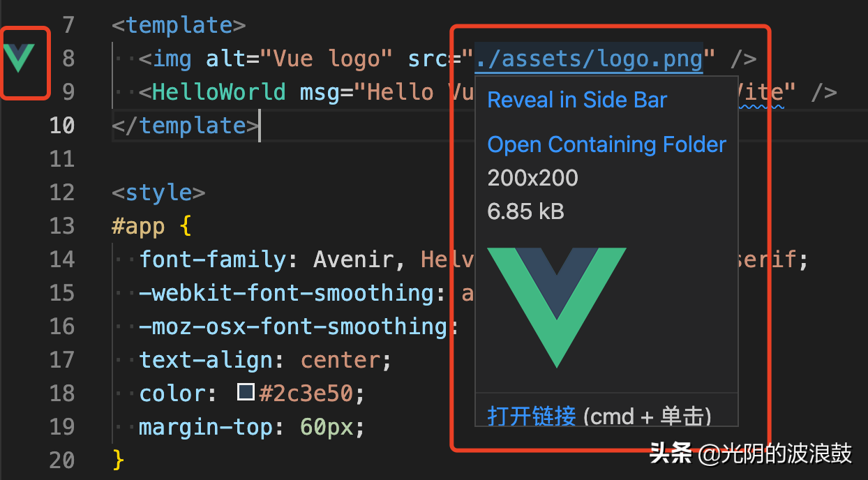The image size is (868, 480).
Task: Click line number 7 in the gutter
Action: pyautogui.click(x=68, y=25)
